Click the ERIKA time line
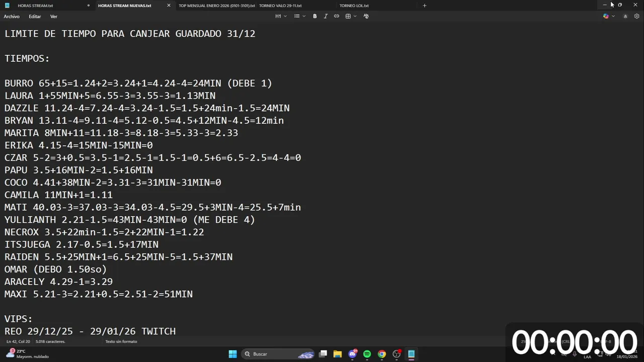The height and width of the screenshot is (362, 644). pyautogui.click(x=78, y=145)
